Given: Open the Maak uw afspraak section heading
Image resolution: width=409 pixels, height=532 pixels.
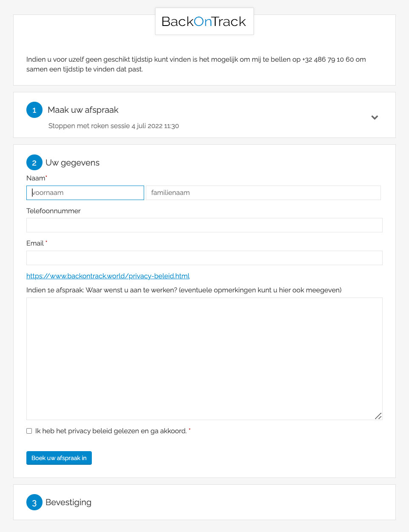Looking at the screenshot, I should [x=83, y=110].
